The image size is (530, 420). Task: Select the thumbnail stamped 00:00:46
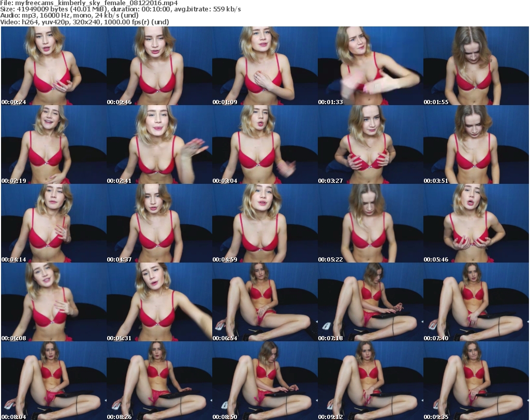(159, 66)
